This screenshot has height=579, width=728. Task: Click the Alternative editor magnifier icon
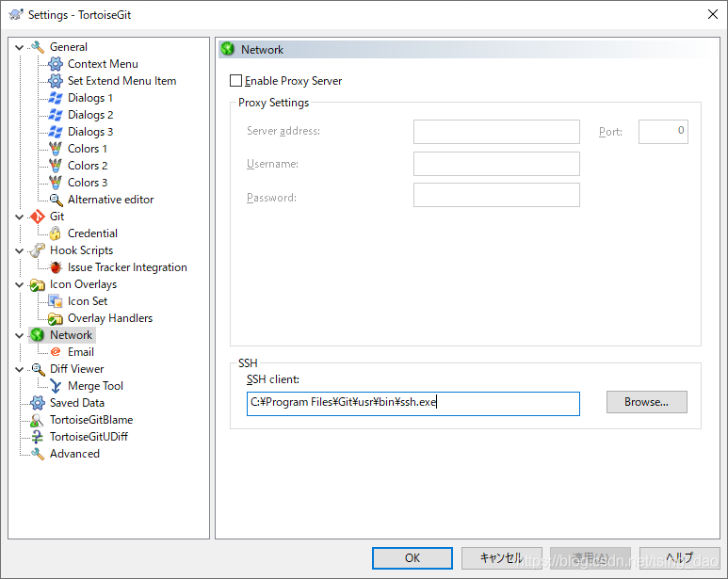pyautogui.click(x=56, y=200)
